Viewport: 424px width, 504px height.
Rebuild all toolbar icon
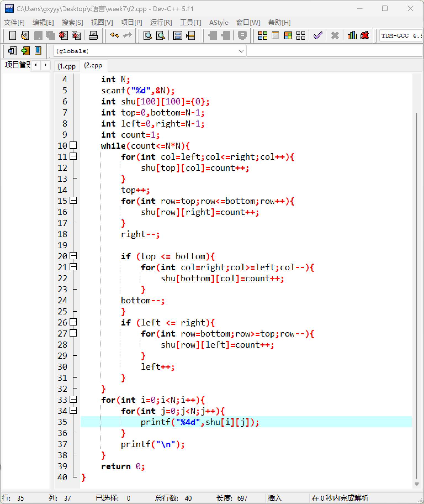click(x=301, y=35)
